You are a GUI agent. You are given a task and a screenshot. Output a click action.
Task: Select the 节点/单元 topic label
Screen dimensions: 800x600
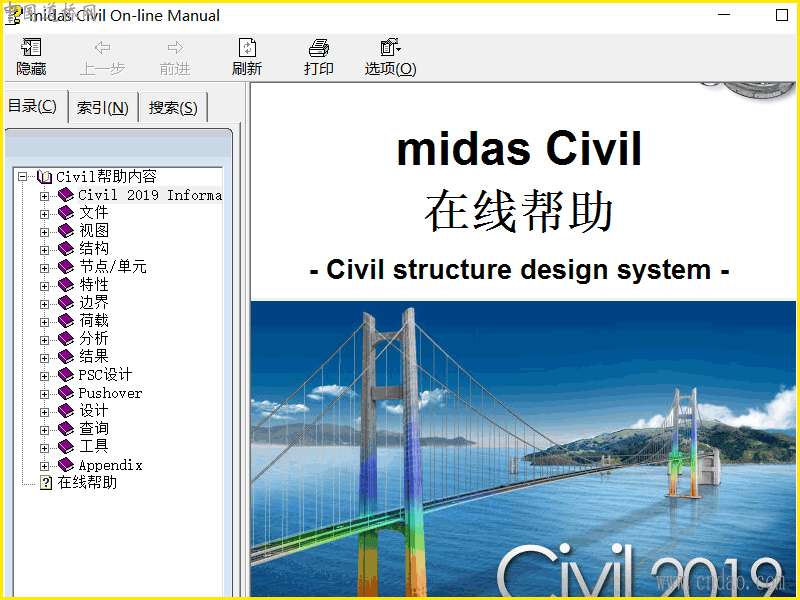113,266
